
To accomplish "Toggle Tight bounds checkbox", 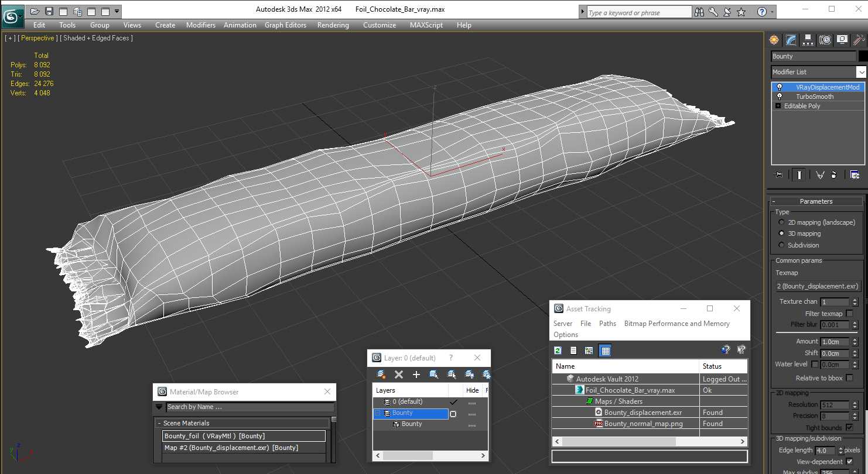I will (x=850, y=428).
